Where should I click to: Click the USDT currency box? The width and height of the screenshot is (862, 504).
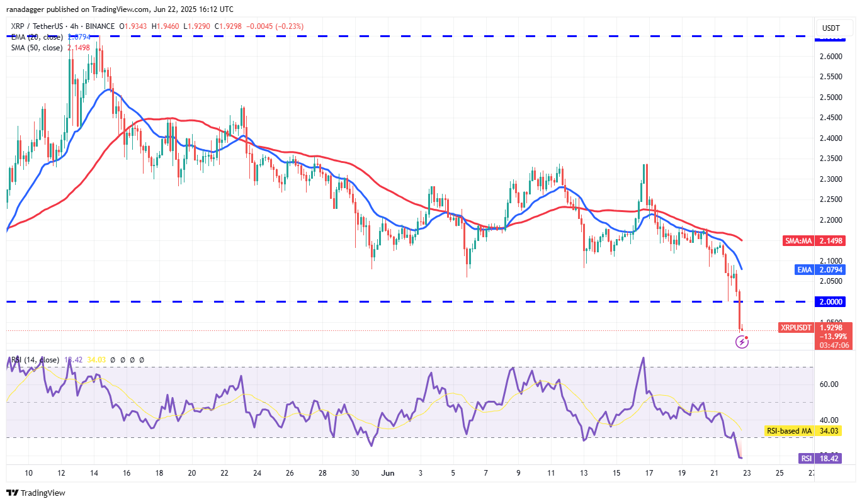coord(833,28)
